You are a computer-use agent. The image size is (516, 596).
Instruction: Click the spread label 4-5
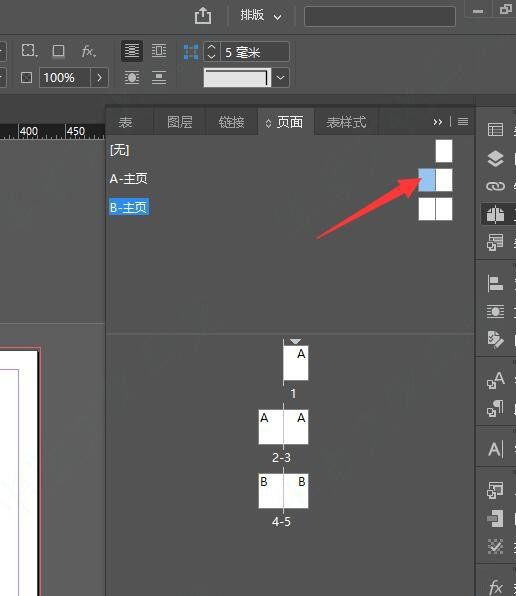pos(281,521)
